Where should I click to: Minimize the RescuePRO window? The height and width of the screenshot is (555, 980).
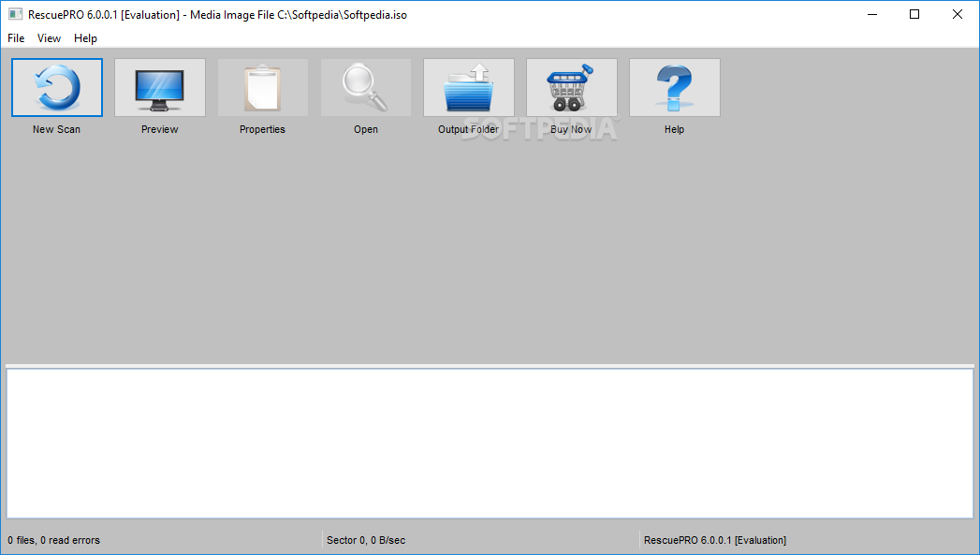click(x=872, y=14)
